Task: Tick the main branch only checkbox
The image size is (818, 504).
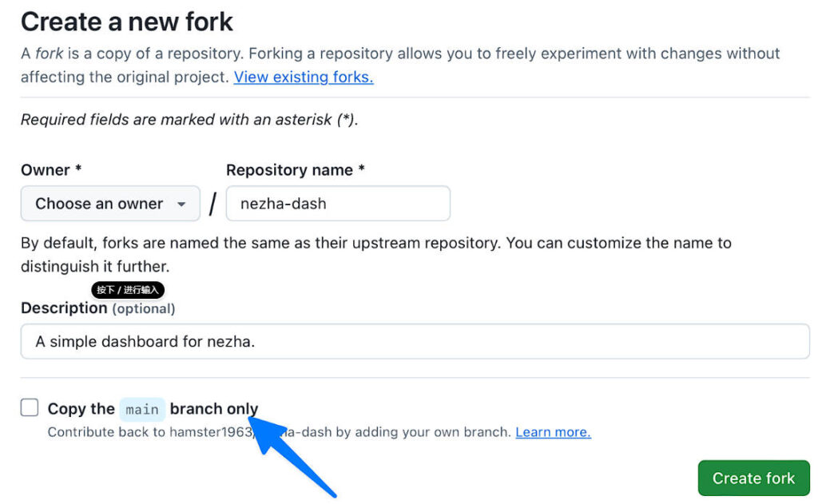Action: pos(30,408)
